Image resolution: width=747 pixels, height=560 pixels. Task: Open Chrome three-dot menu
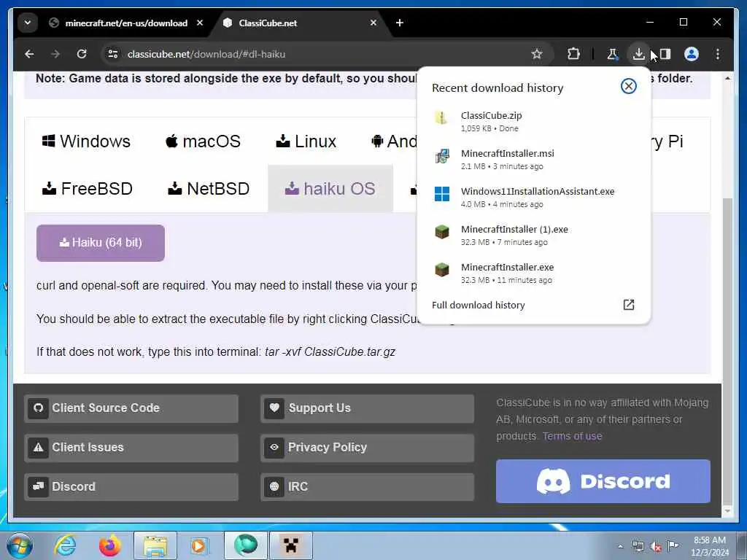tap(718, 54)
